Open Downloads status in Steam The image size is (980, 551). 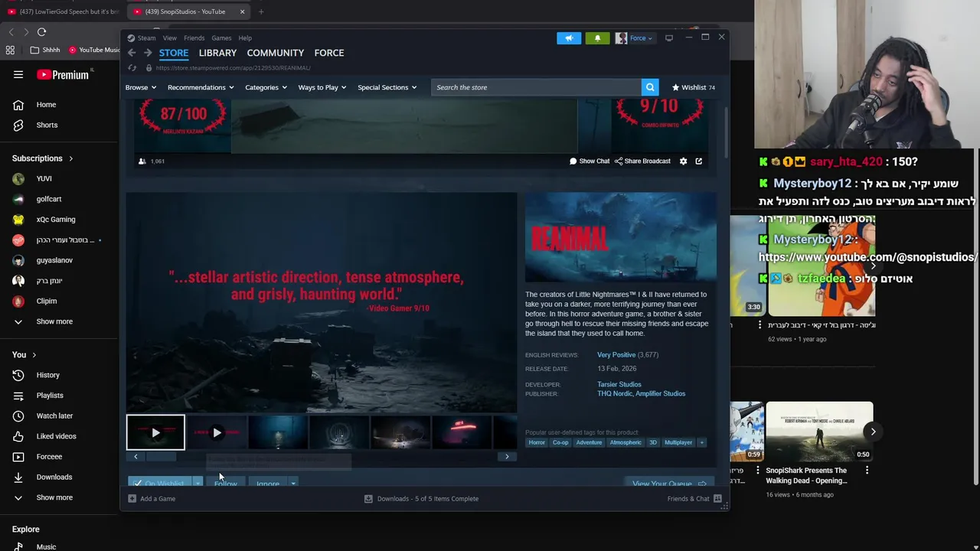point(421,499)
